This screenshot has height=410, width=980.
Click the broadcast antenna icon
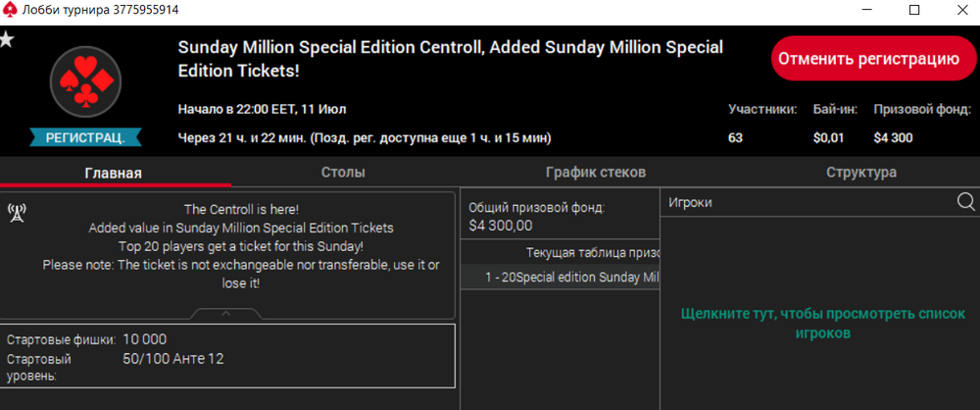(x=17, y=214)
